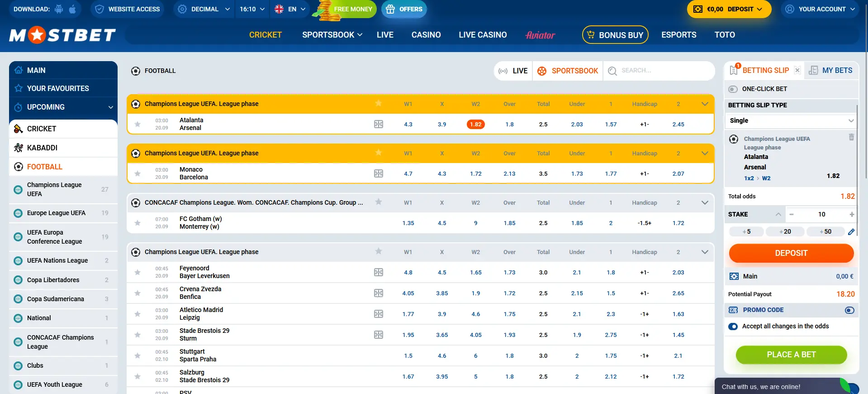Click the orange Deposit button in slip

(x=791, y=253)
